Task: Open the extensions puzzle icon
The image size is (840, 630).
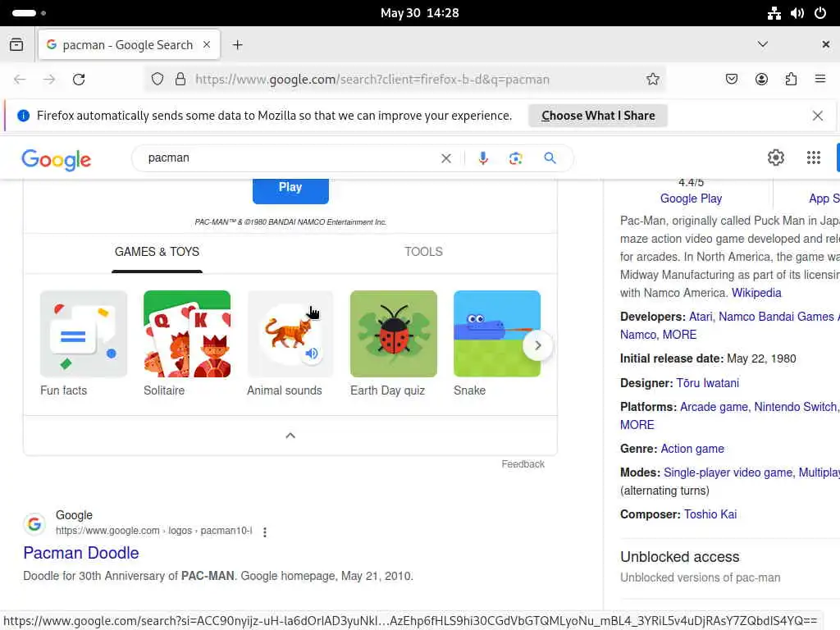Action: 791,80
